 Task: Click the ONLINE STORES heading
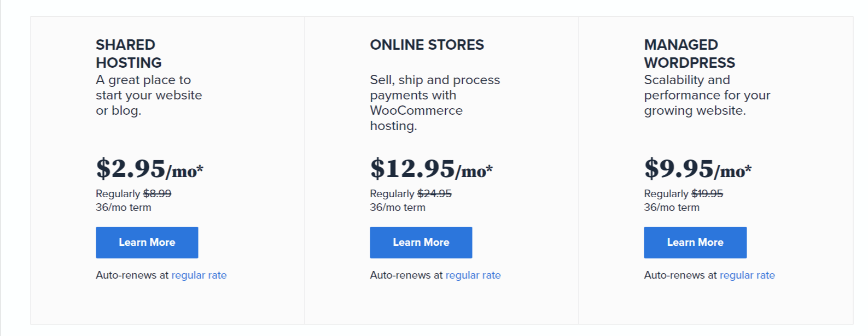(427, 45)
